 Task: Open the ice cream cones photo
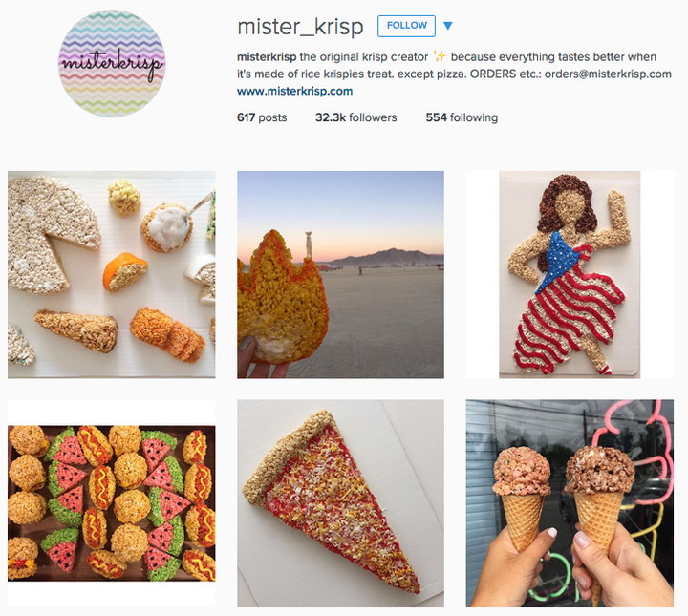(x=570, y=503)
